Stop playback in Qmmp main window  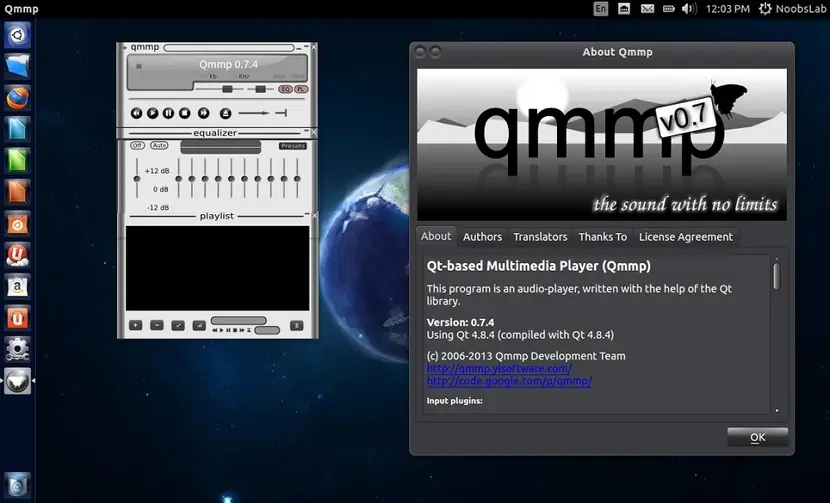pos(184,113)
